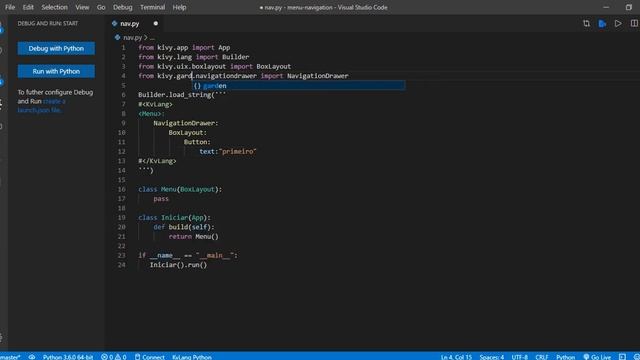Click line number 16 in the gutter
This screenshot has width=640, height=360.
click(122, 189)
